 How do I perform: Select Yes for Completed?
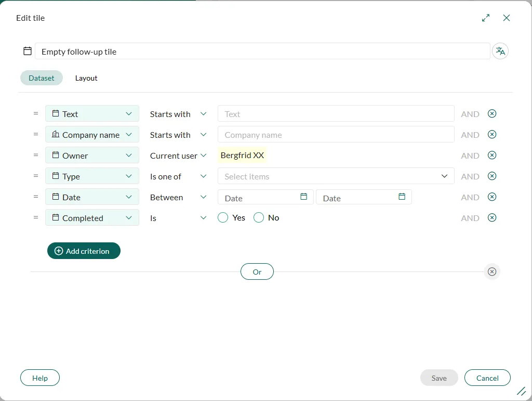coord(223,218)
